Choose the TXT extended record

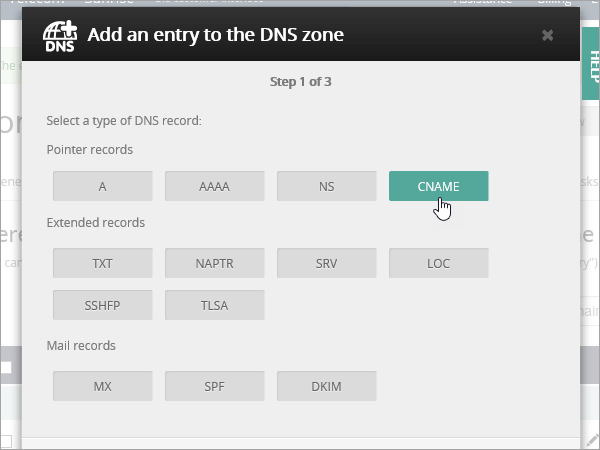tap(102, 264)
